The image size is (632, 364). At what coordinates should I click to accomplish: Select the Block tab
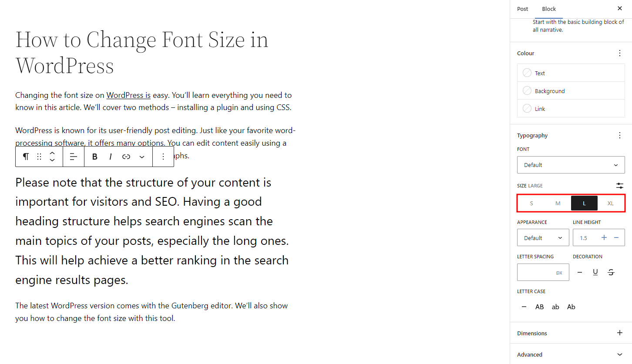[549, 9]
